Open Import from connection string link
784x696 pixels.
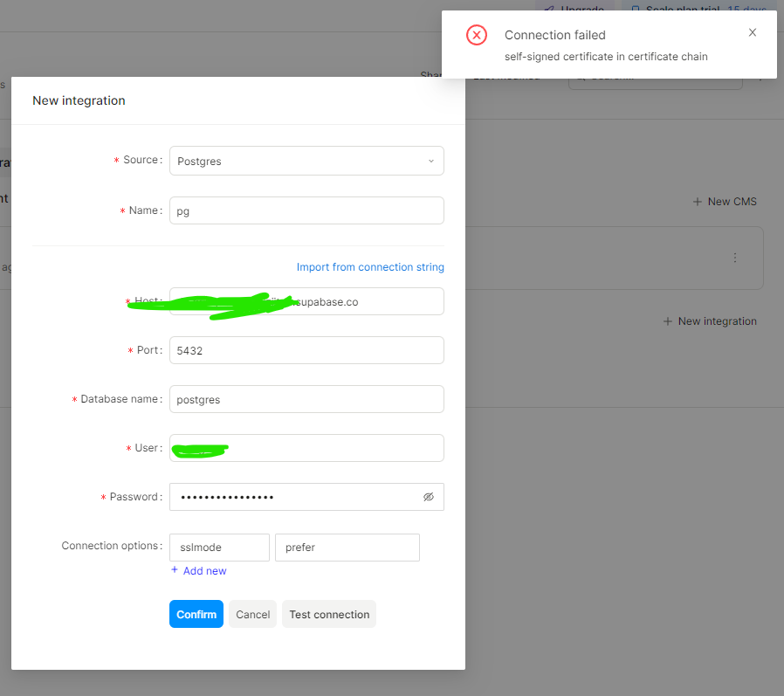[x=370, y=267]
